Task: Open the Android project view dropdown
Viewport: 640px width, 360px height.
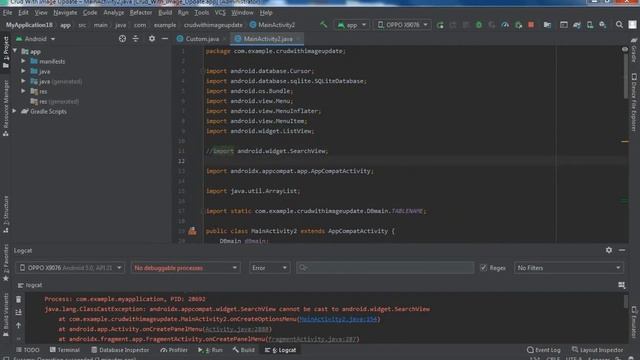Action: click(36, 39)
